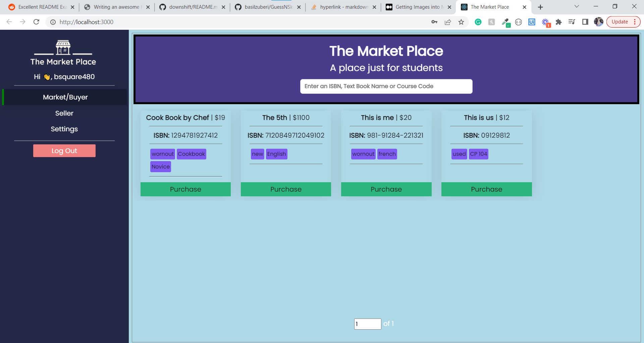Switch to the basilzuberi/GuessNSk tab
This screenshot has height=343, width=644.
click(x=268, y=7)
